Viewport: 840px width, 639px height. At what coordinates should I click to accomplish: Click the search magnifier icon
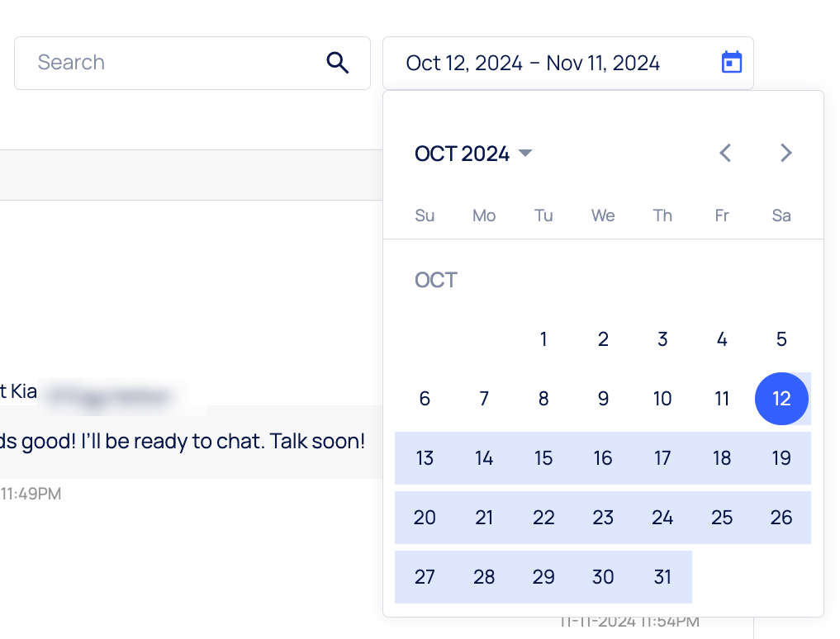click(338, 62)
